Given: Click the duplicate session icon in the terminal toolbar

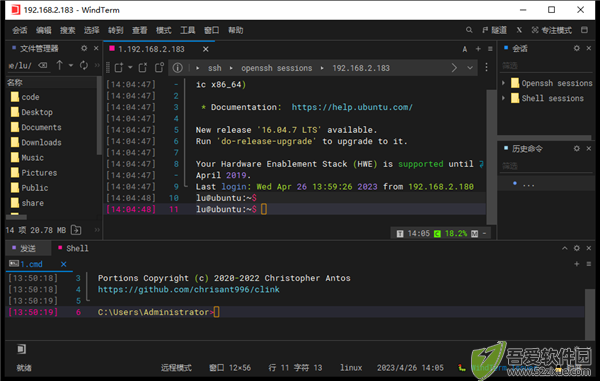Looking at the screenshot, I should click(159, 68).
